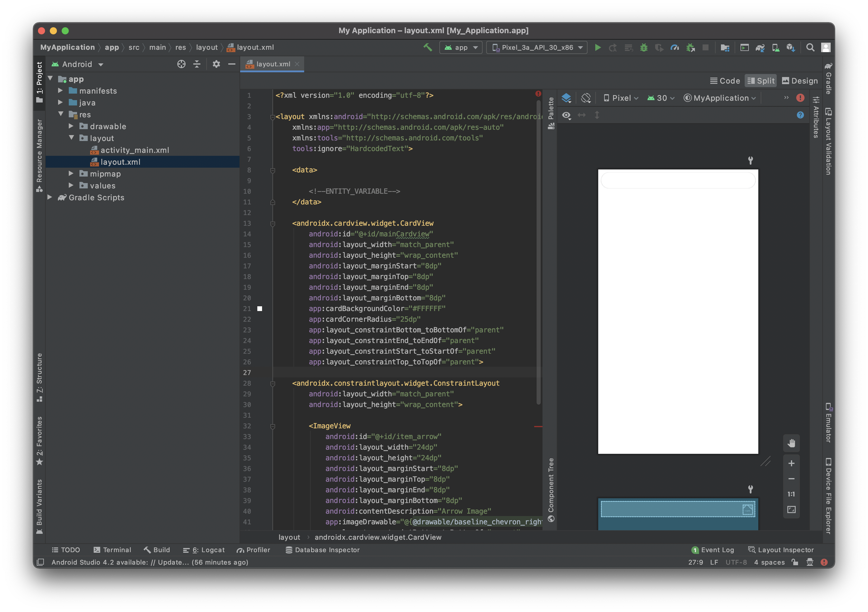Screen dimensions: 868x612
Task: Click UTF-8 encoding in status bar
Action: pyautogui.click(x=736, y=563)
